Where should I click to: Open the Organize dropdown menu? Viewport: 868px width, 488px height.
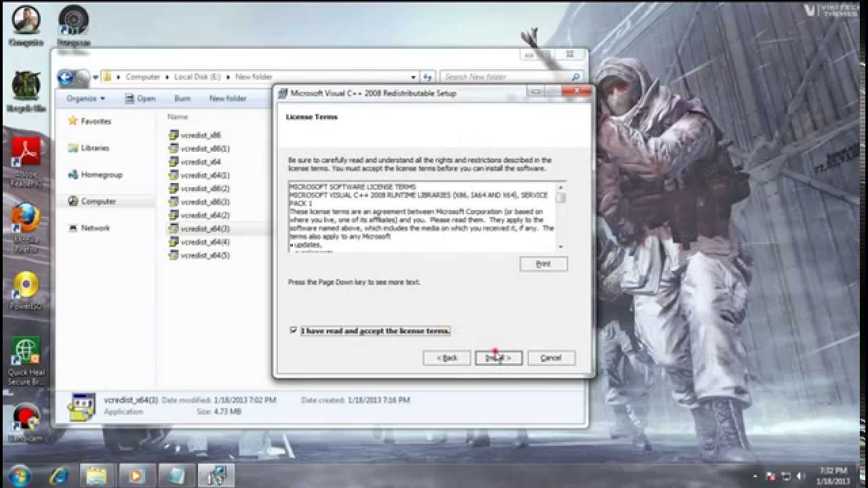[x=85, y=98]
